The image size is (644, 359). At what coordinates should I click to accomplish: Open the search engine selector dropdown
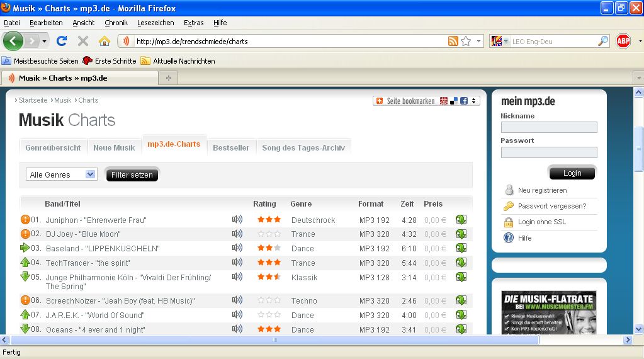(x=506, y=41)
